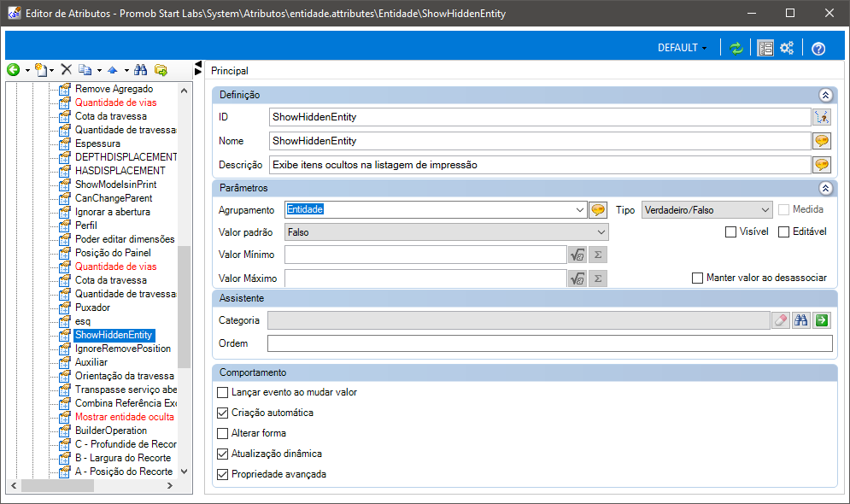
Task: Collapse the Definição section
Action: [x=825, y=96]
